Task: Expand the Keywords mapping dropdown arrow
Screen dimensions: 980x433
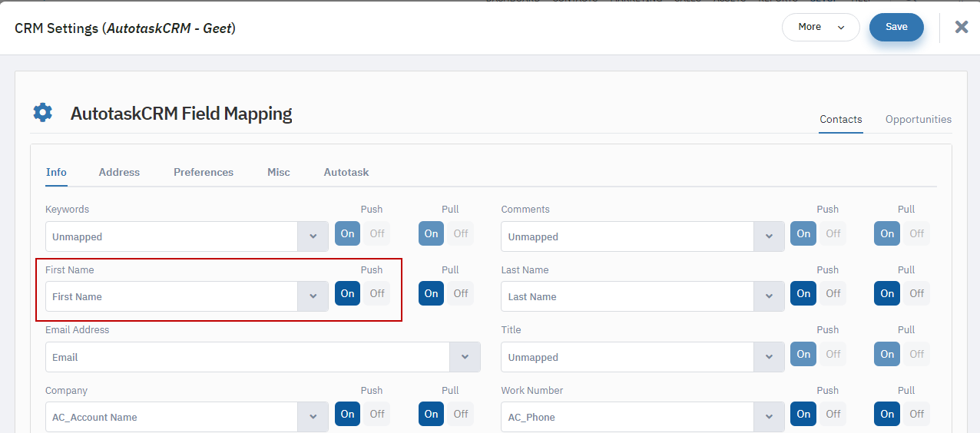Action: click(x=313, y=236)
